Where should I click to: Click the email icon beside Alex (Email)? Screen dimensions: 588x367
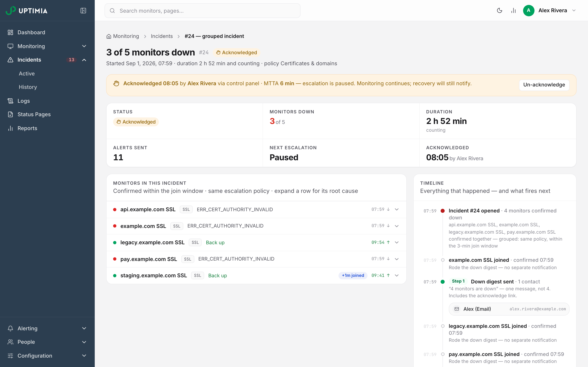457,309
